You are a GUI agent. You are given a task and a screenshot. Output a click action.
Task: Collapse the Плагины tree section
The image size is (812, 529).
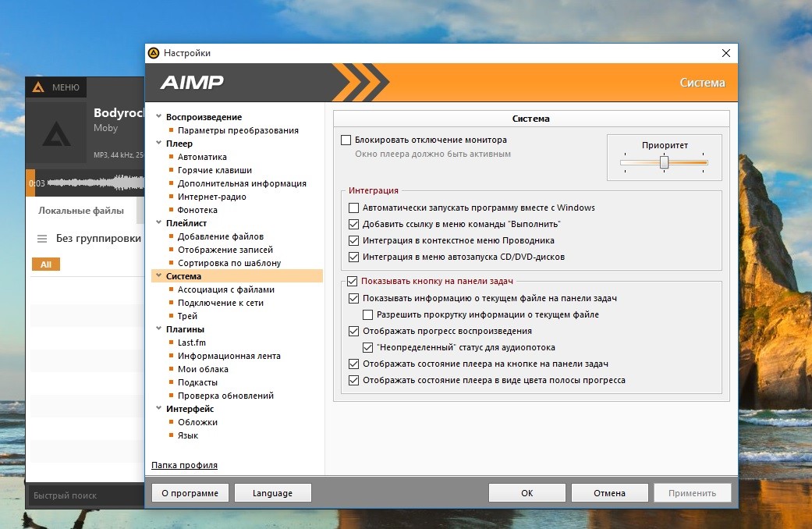[159, 328]
